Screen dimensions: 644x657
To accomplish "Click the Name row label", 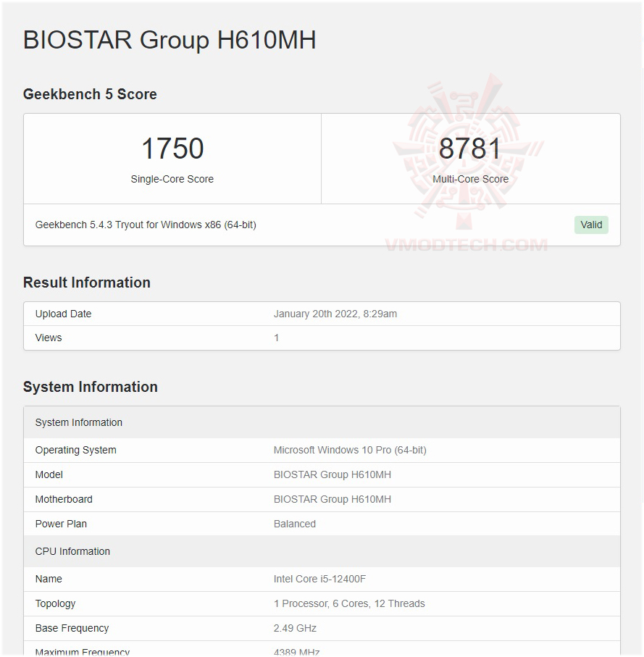I will click(49, 579).
